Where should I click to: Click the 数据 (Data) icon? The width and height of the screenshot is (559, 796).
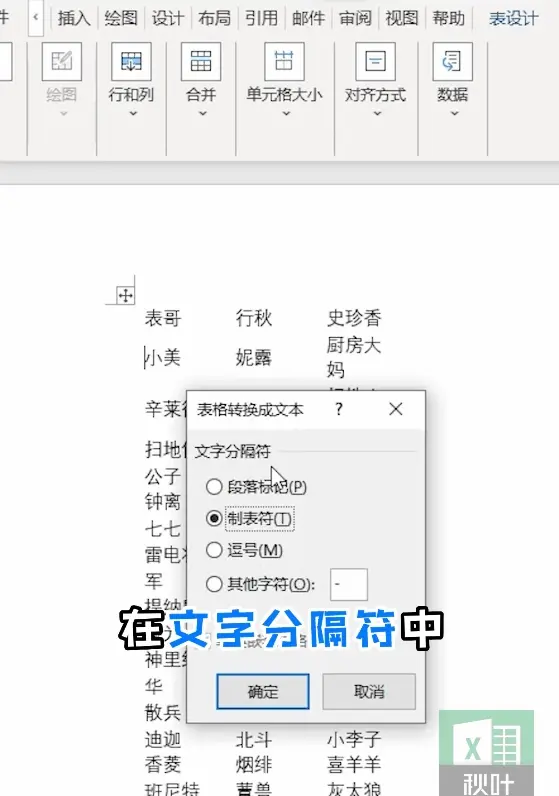[452, 62]
